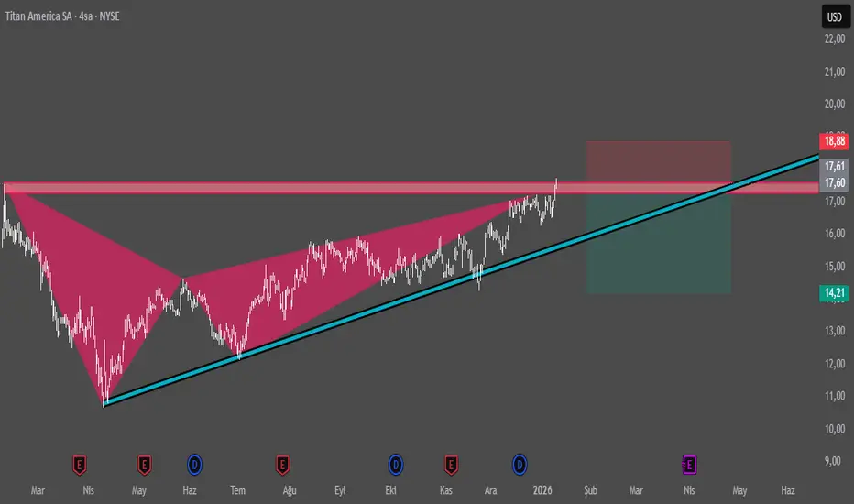
Task: Click the Eki month label on time axis
Action: click(390, 490)
